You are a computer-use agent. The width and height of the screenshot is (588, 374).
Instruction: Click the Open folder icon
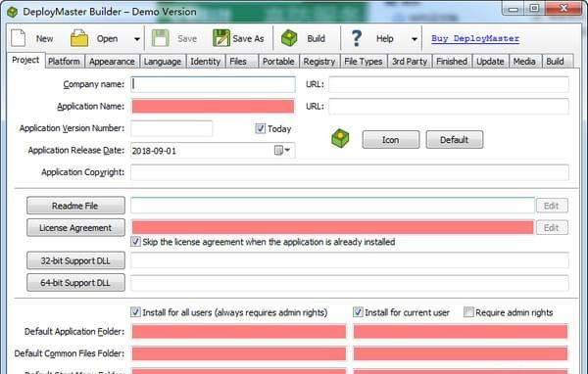tap(79, 38)
